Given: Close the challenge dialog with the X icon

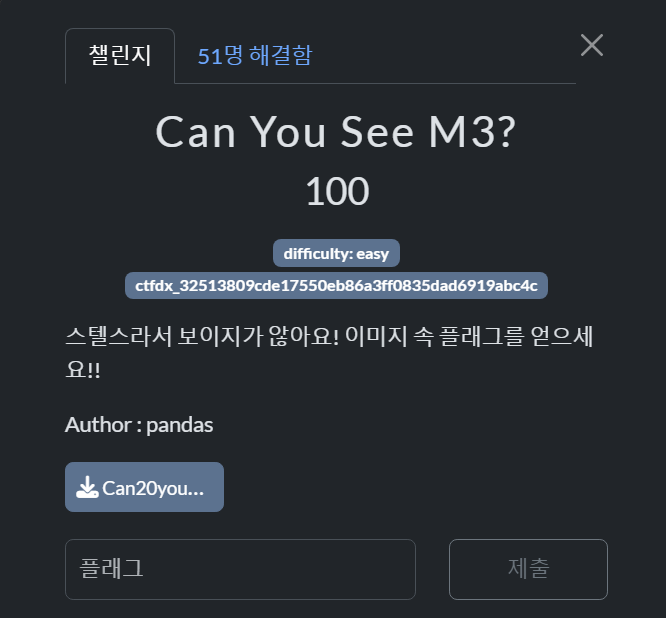Looking at the screenshot, I should tap(592, 45).
